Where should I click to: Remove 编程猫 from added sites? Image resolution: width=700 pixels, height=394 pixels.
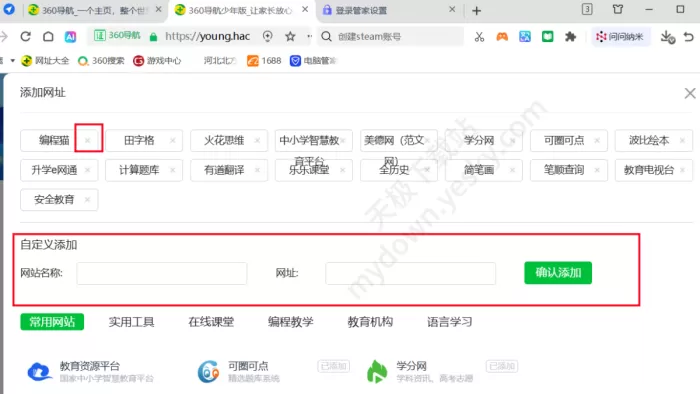click(x=88, y=141)
